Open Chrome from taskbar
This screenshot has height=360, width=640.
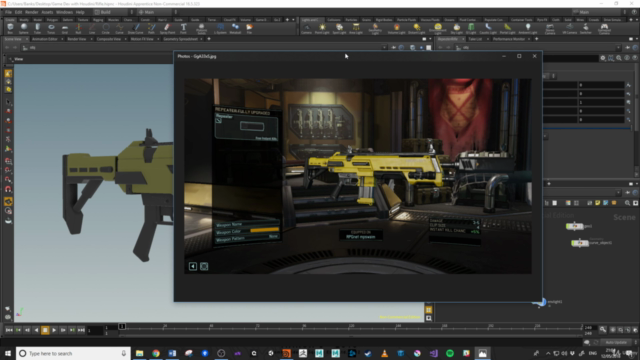(x=156, y=353)
